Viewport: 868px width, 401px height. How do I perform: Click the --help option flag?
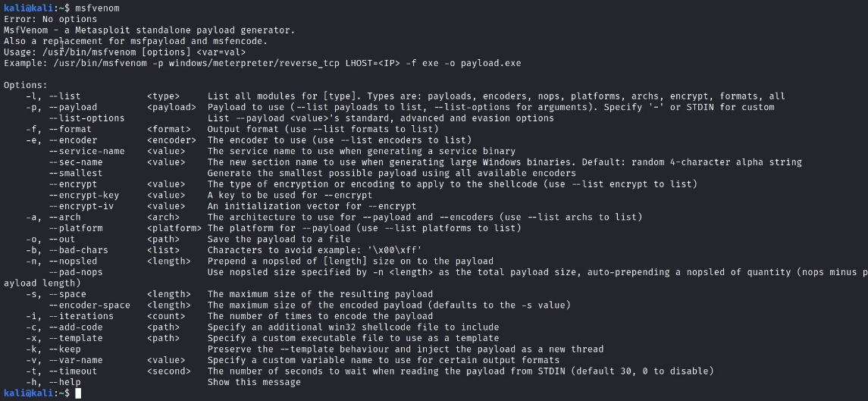(64, 382)
